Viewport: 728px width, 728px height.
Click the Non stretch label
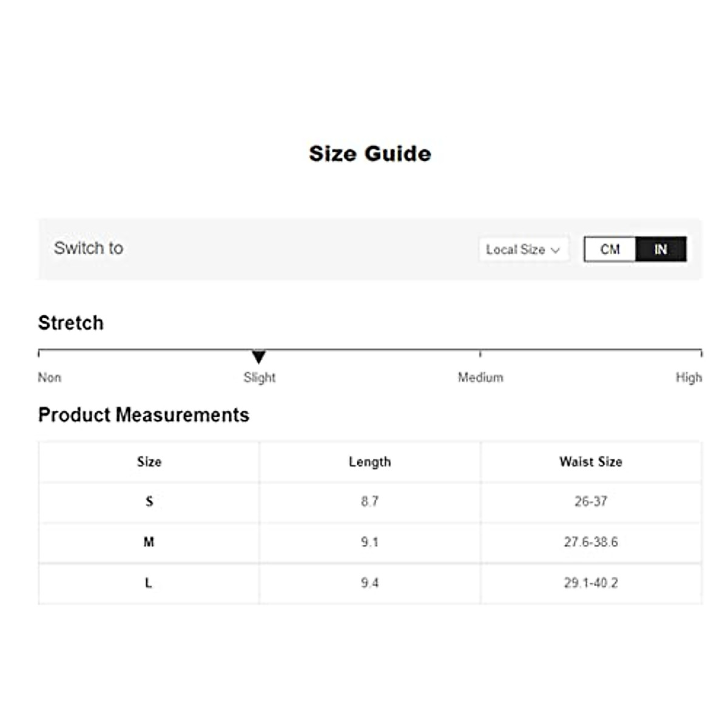coord(50,377)
